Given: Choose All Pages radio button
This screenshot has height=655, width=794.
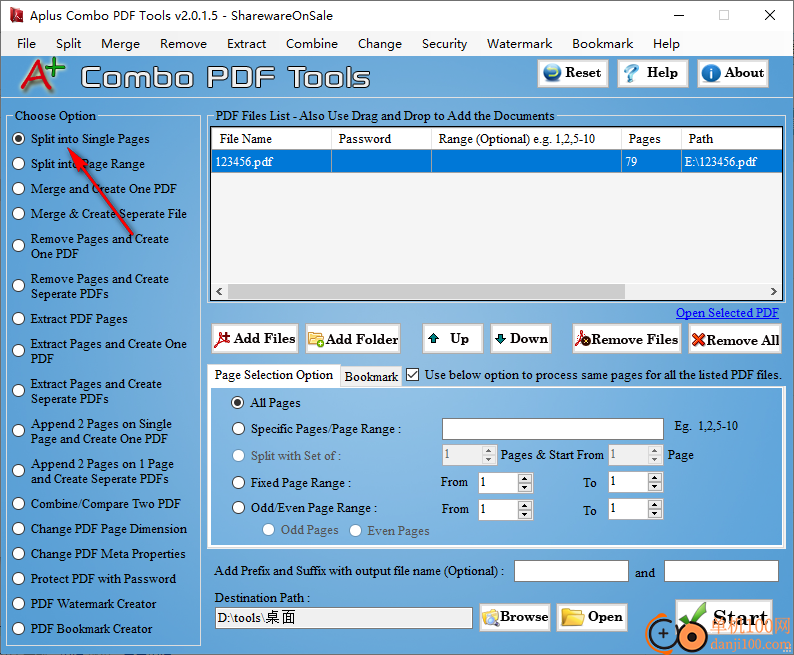Looking at the screenshot, I should tap(237, 403).
